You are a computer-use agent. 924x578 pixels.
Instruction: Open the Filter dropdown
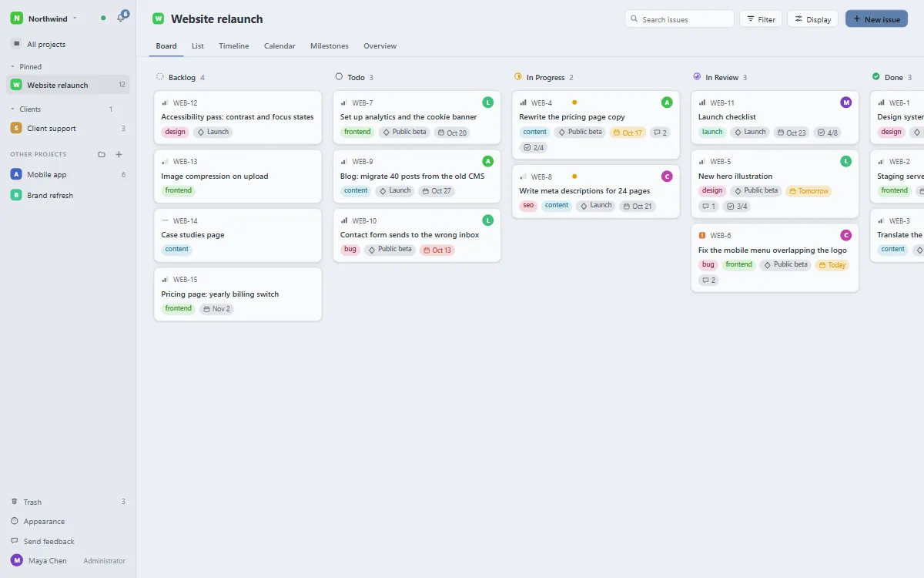click(761, 19)
